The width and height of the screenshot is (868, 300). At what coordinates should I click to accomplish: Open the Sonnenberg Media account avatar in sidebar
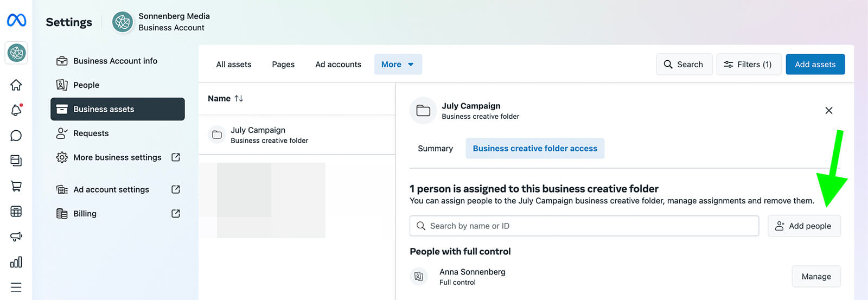[x=16, y=53]
